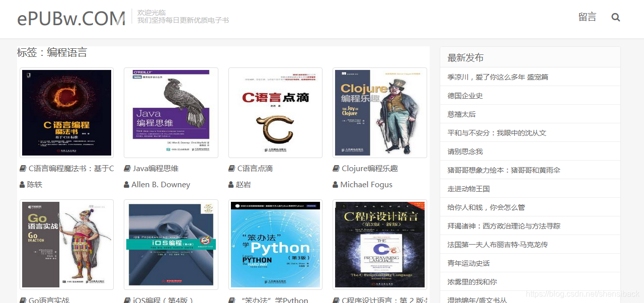Click the Java编程思维 cover thumbnail
The image size is (644, 303).
coord(171,112)
